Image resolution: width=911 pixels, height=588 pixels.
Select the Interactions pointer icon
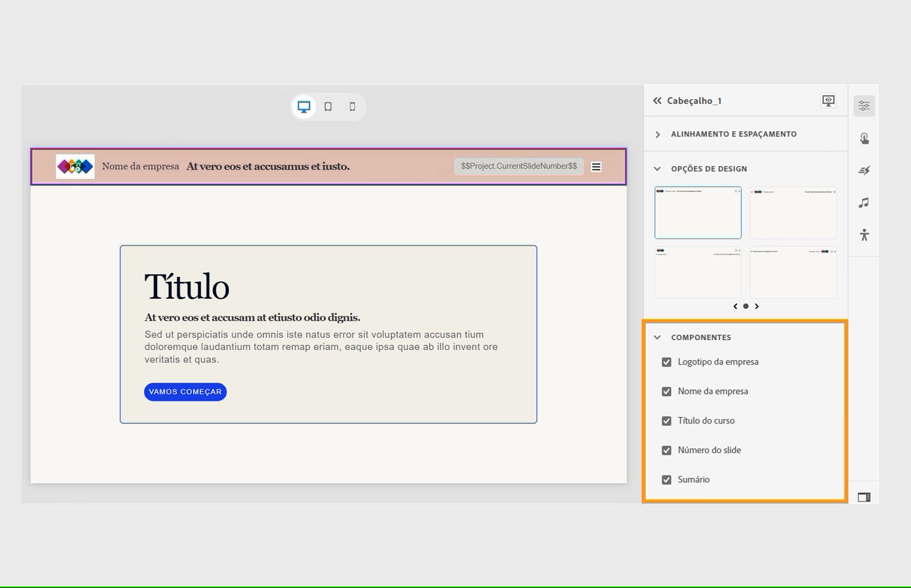tap(864, 137)
